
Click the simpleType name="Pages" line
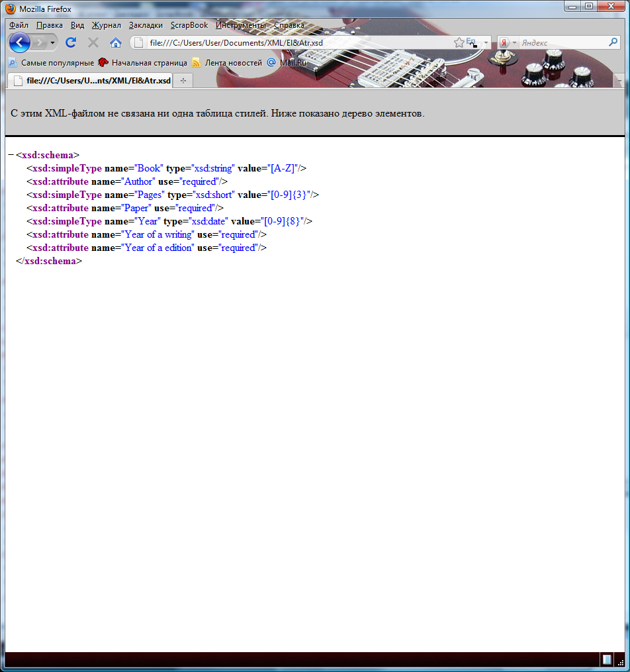click(x=173, y=195)
